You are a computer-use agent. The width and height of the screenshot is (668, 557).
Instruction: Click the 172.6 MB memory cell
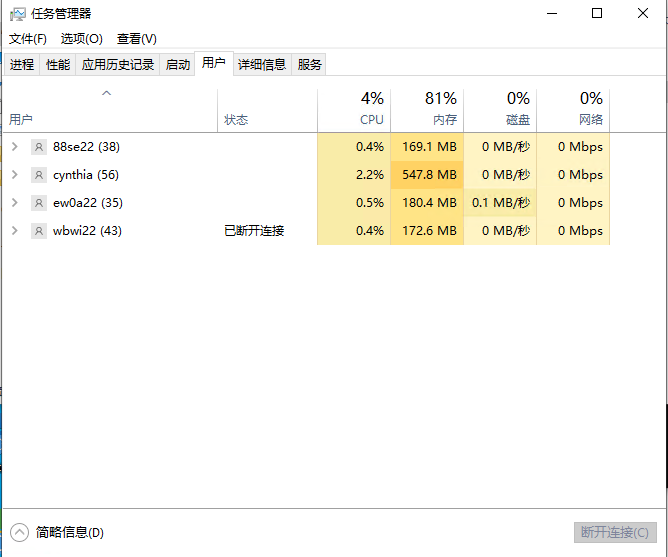[x=427, y=231]
